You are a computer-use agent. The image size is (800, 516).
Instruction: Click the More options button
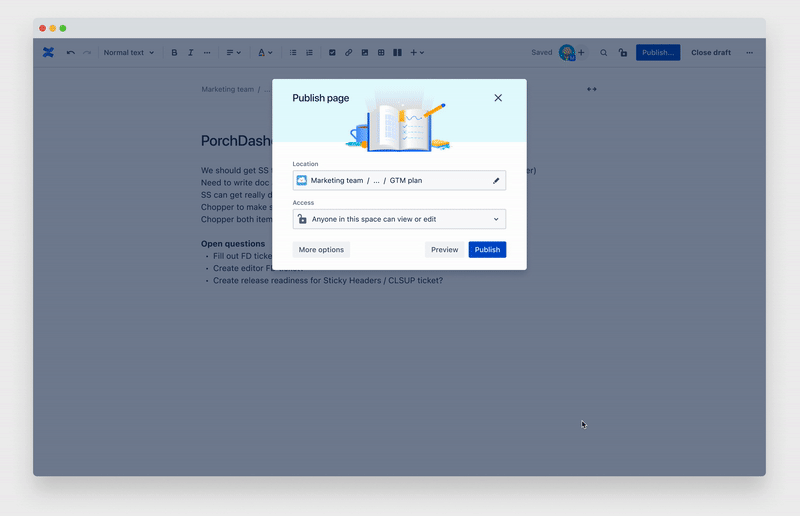coord(321,250)
